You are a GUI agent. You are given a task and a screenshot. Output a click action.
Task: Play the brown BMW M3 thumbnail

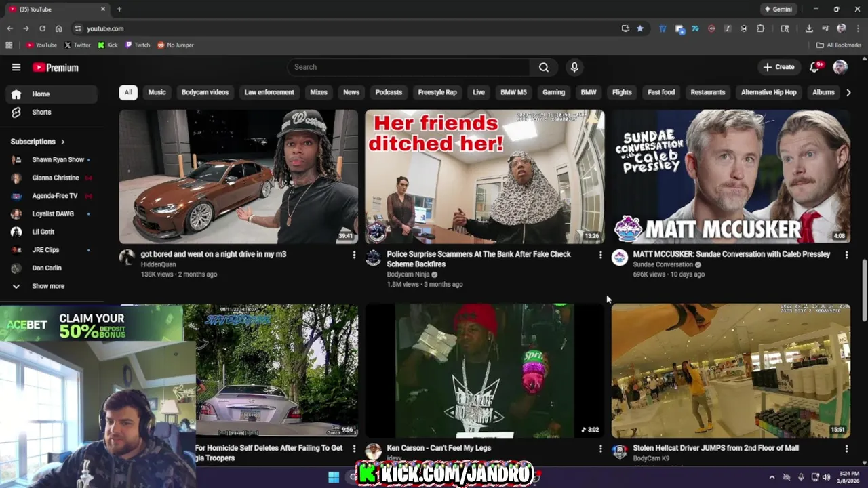pos(239,176)
